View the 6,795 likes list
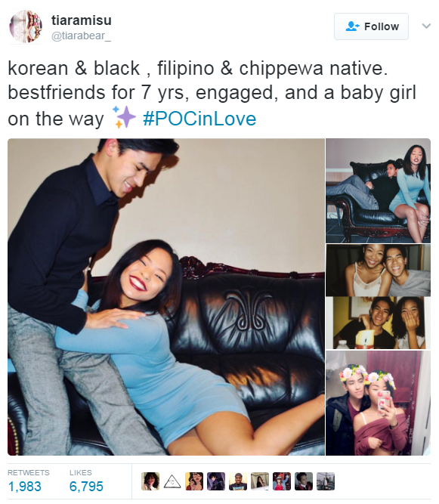The image size is (439, 504). point(86,481)
